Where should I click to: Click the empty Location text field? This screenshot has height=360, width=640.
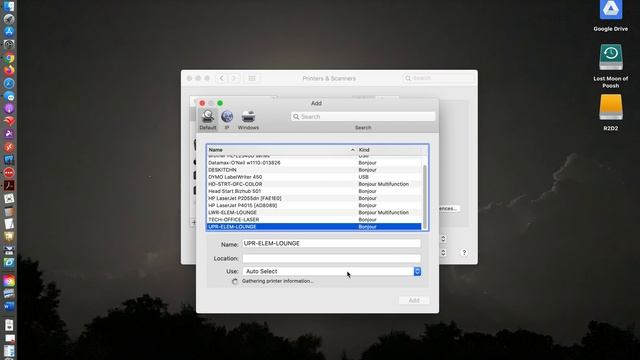(331, 258)
